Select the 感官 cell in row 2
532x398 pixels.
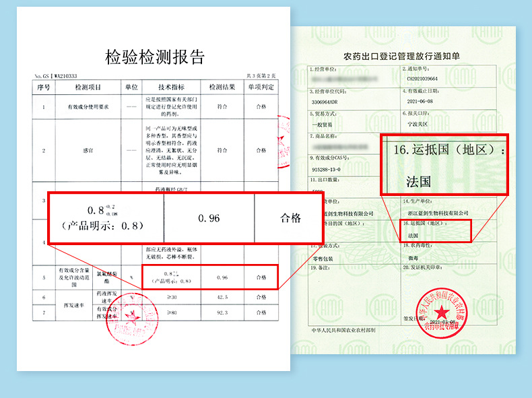coord(88,150)
